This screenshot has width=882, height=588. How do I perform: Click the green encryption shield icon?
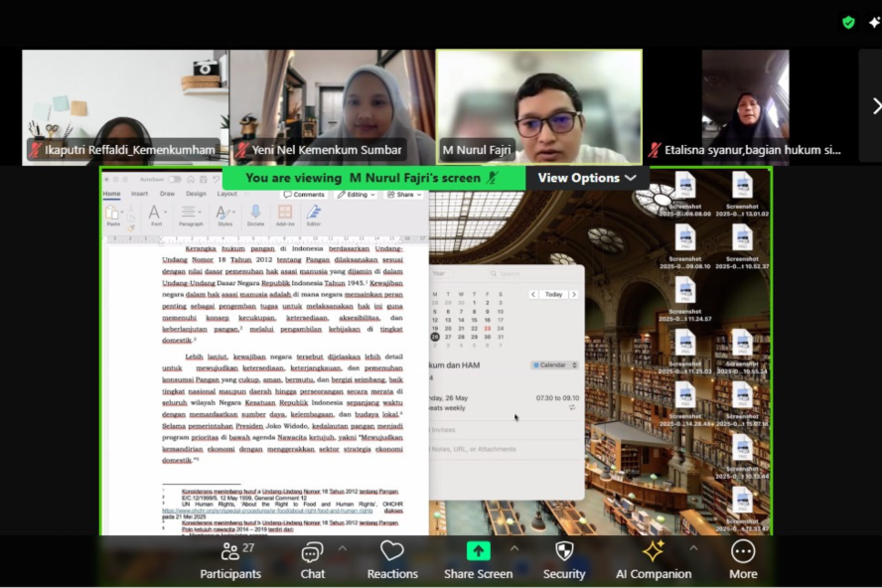pyautogui.click(x=848, y=22)
